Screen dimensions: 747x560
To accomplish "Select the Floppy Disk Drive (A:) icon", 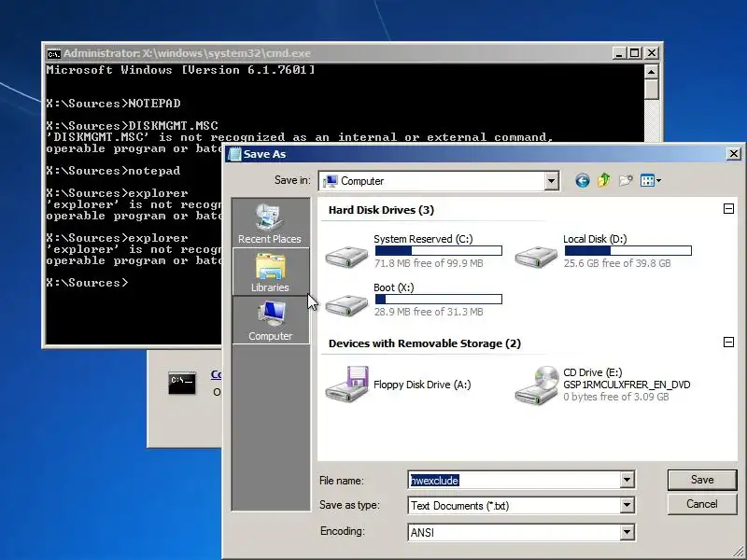I will [346, 385].
